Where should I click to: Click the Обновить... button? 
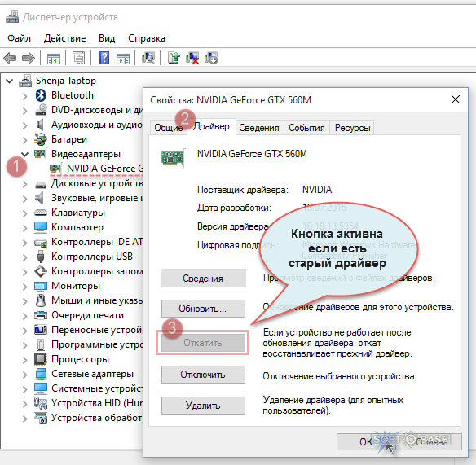click(203, 309)
